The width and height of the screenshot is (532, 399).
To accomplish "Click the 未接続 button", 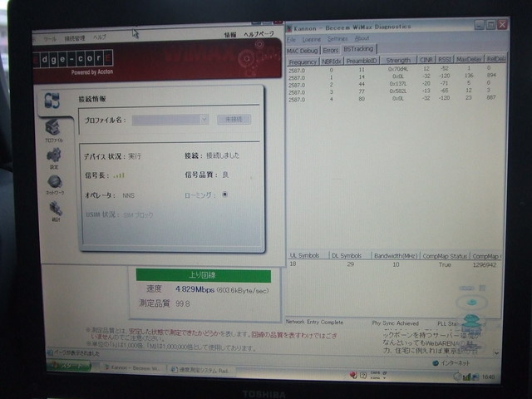I will click(x=234, y=120).
